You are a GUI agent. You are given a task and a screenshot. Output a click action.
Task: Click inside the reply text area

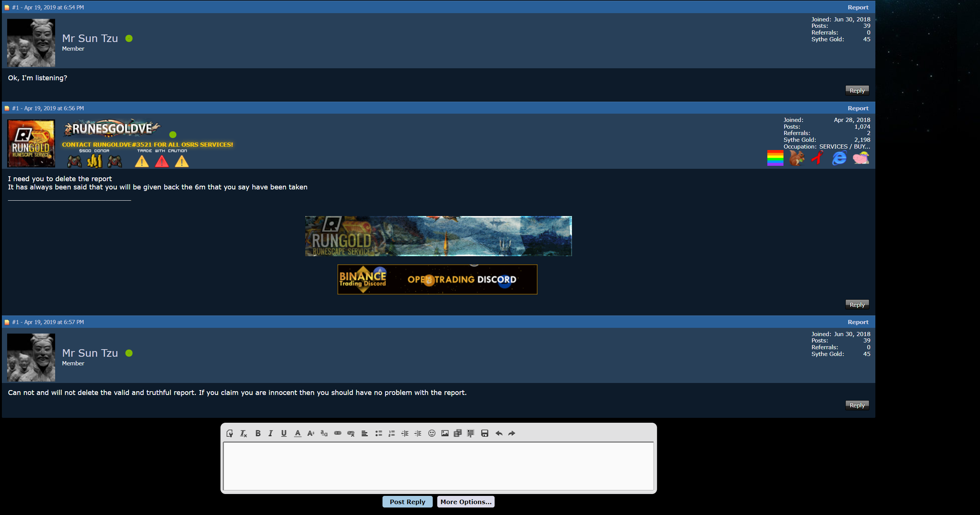(x=438, y=466)
